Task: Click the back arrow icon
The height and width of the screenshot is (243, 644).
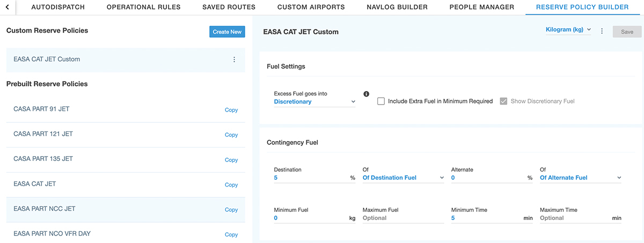Action: tap(8, 8)
